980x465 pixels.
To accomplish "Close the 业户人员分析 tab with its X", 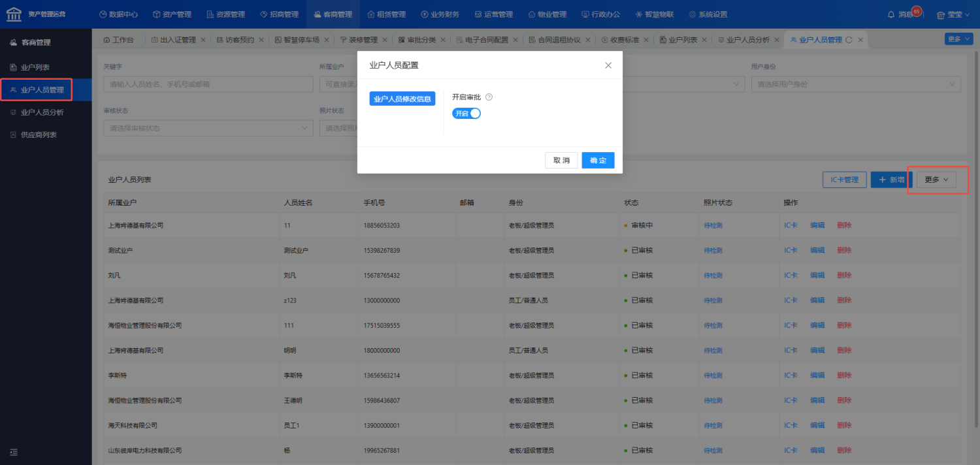I will 777,40.
